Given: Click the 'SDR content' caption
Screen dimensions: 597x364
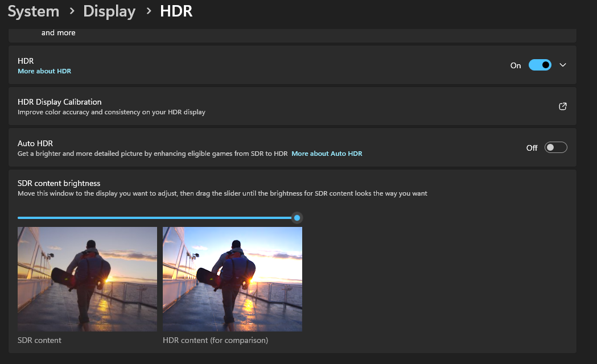Looking at the screenshot, I should (x=39, y=341).
